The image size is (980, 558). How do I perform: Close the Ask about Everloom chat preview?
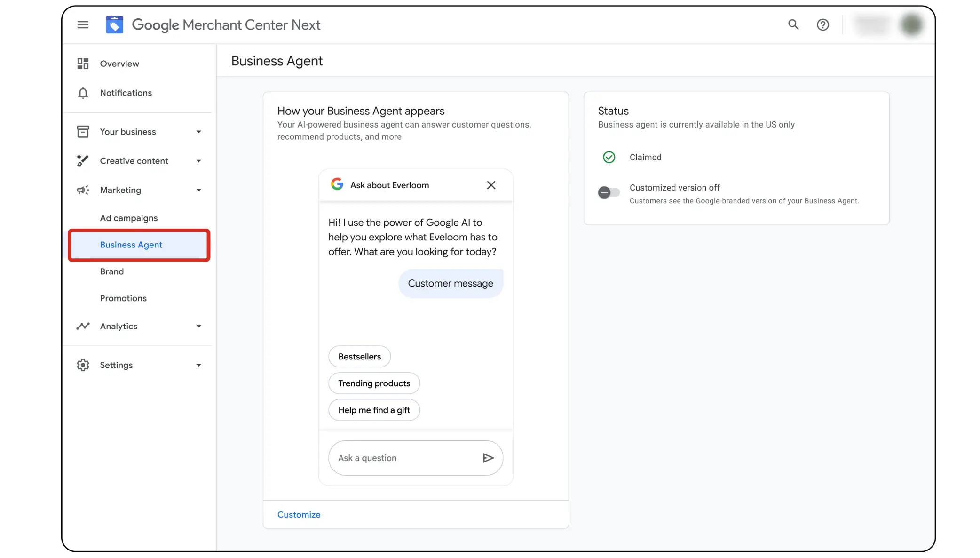(x=491, y=185)
